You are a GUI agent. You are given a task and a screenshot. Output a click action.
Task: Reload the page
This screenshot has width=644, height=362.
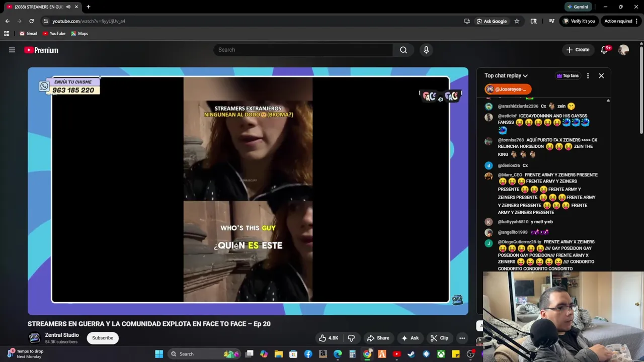31,21
